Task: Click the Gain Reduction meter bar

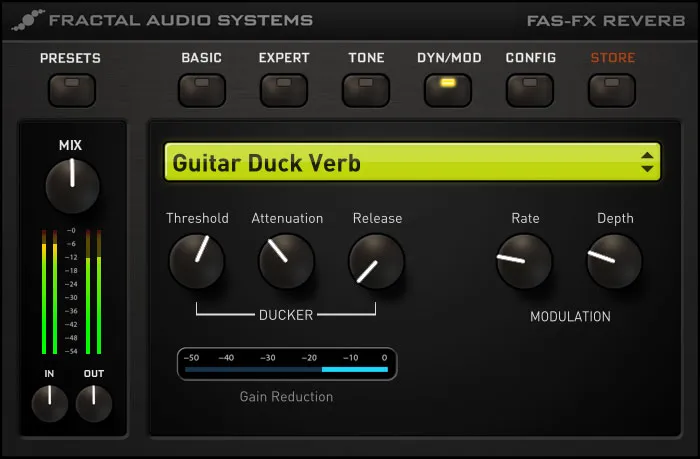Action: [287, 369]
